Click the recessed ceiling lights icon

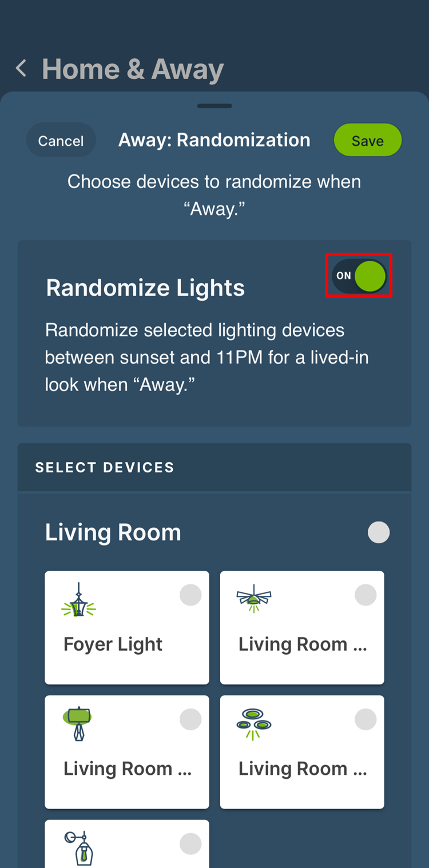(253, 723)
